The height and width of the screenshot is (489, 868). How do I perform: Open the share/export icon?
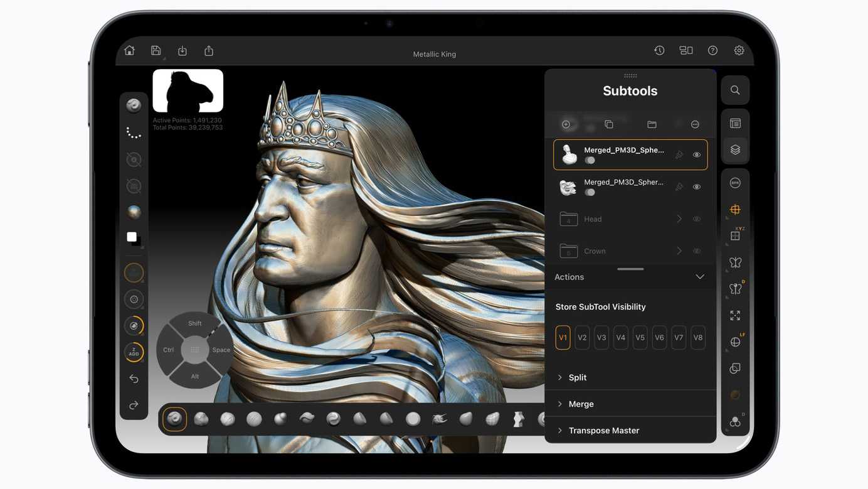pos(209,51)
